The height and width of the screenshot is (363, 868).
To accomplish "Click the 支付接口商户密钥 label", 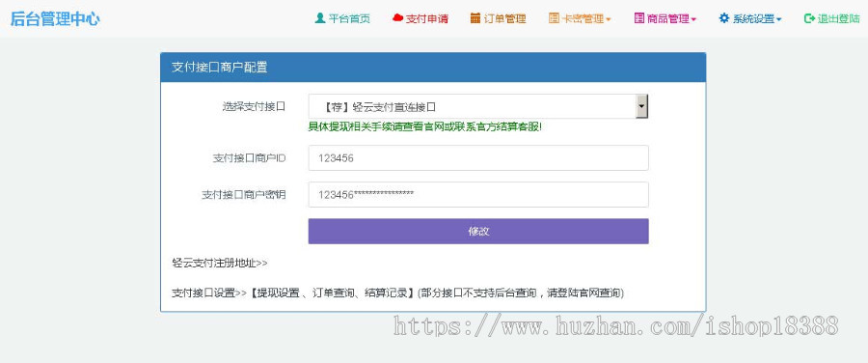I will click(244, 194).
